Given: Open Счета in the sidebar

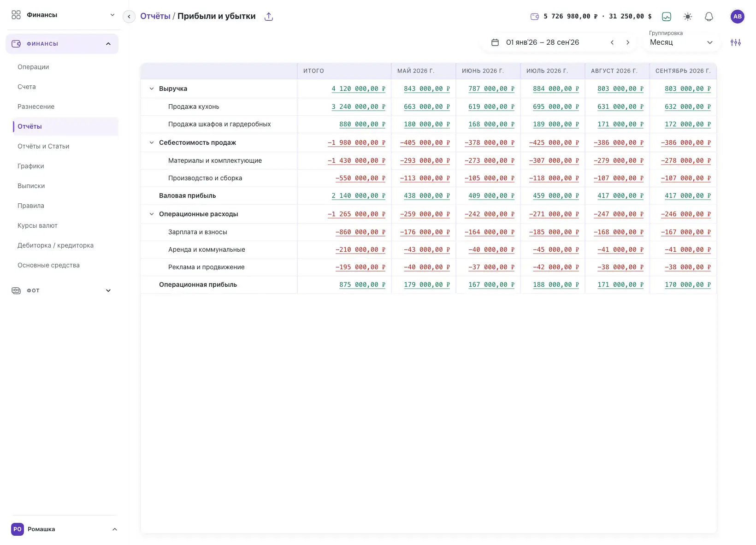Looking at the screenshot, I should coord(27,87).
